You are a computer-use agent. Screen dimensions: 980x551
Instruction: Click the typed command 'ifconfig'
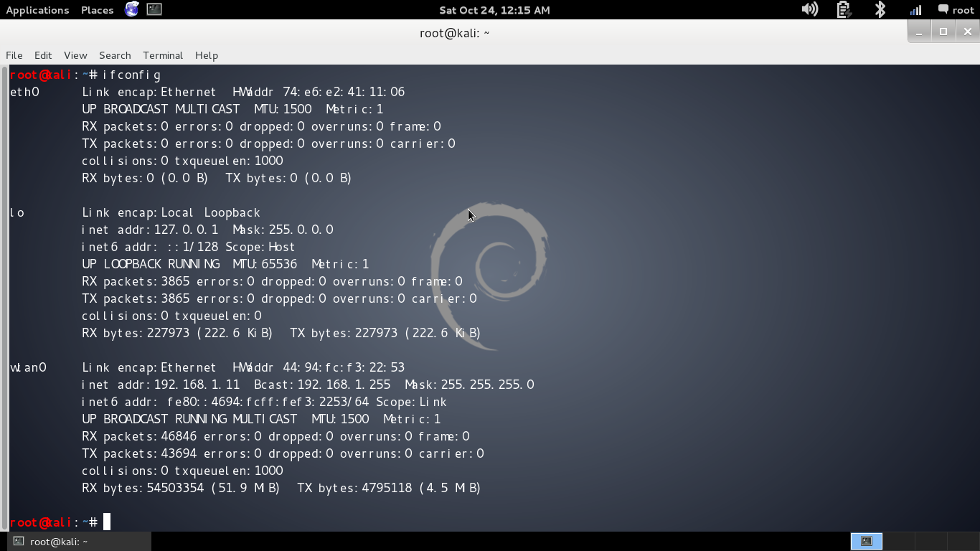(x=132, y=75)
